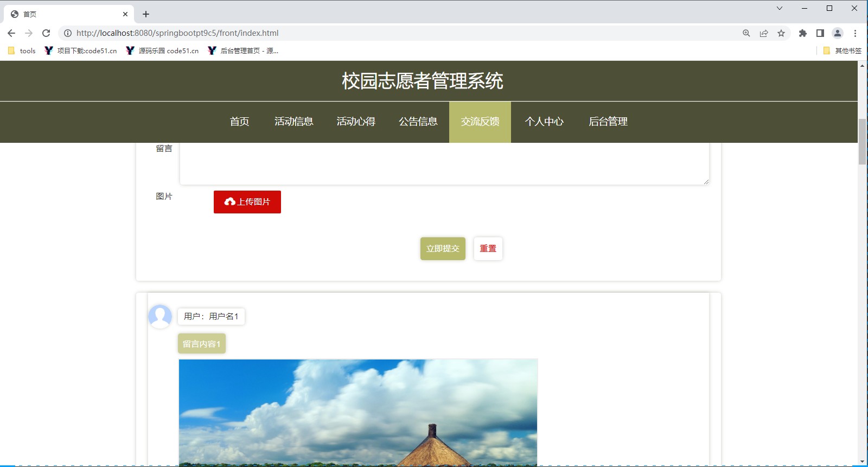The image size is (868, 467).
Task: Click the browser back arrow
Action: coord(11,33)
